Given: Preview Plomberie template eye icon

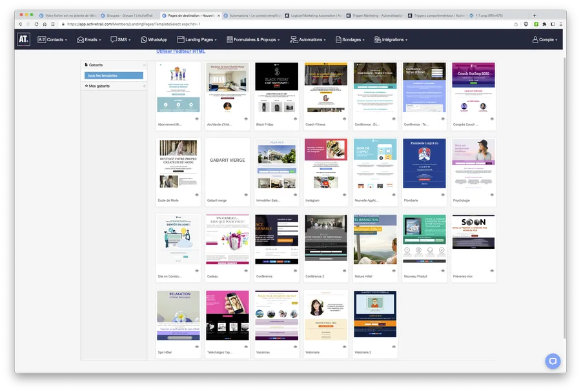Looking at the screenshot, I should tap(443, 195).
